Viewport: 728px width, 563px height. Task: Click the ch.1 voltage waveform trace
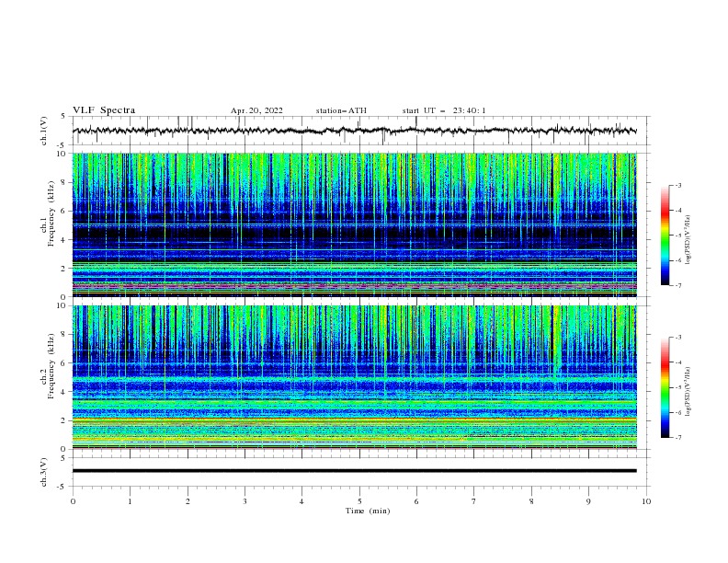tap(354, 131)
